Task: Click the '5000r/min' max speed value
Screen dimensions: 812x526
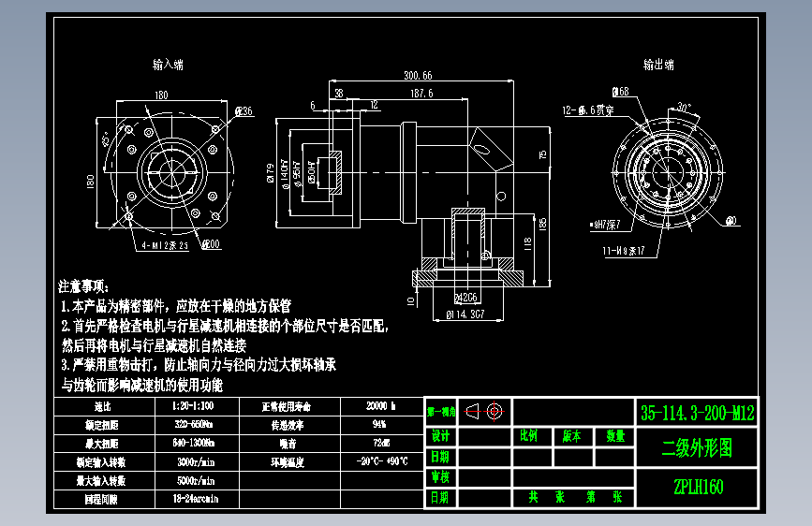Action: coord(196,481)
